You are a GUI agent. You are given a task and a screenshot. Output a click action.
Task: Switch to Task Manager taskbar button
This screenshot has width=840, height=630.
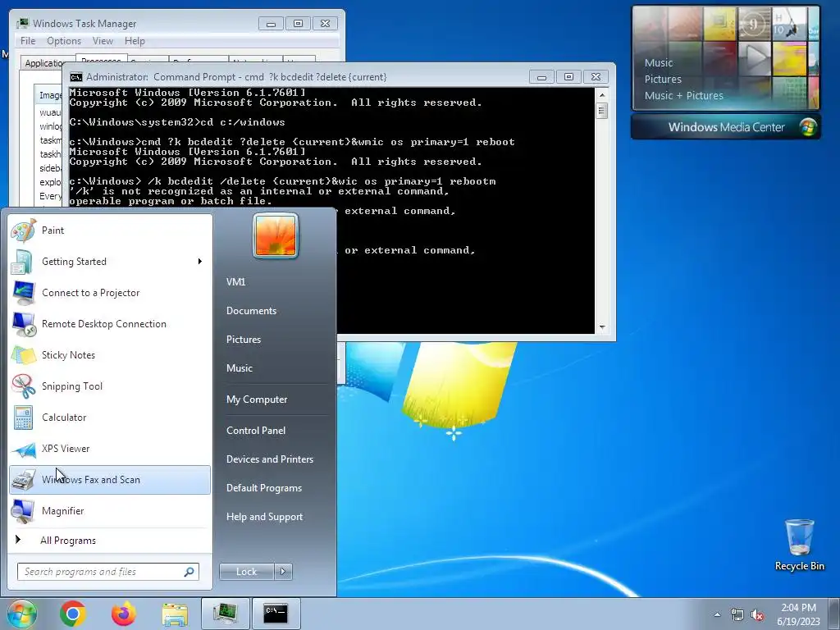coord(226,614)
